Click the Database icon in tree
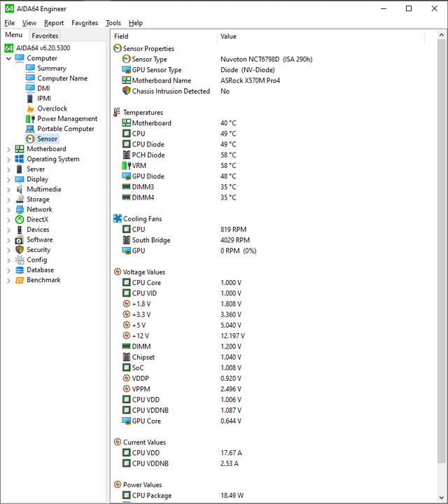 click(x=20, y=270)
